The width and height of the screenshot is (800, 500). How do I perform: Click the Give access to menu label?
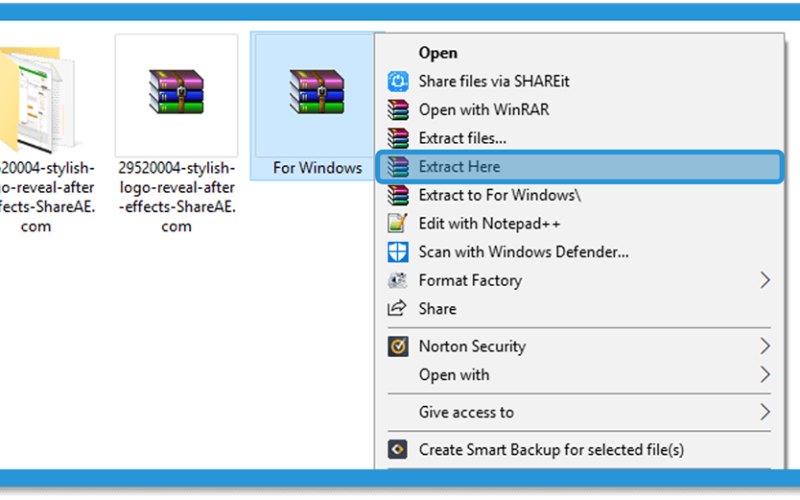[x=466, y=412]
